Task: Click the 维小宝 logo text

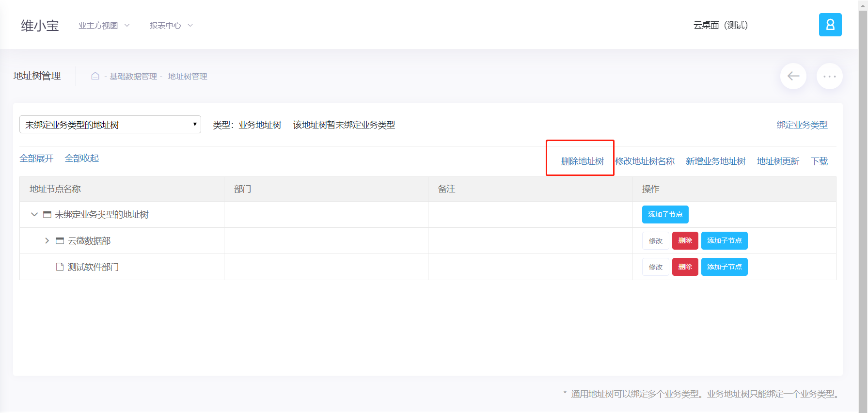Action: click(40, 25)
